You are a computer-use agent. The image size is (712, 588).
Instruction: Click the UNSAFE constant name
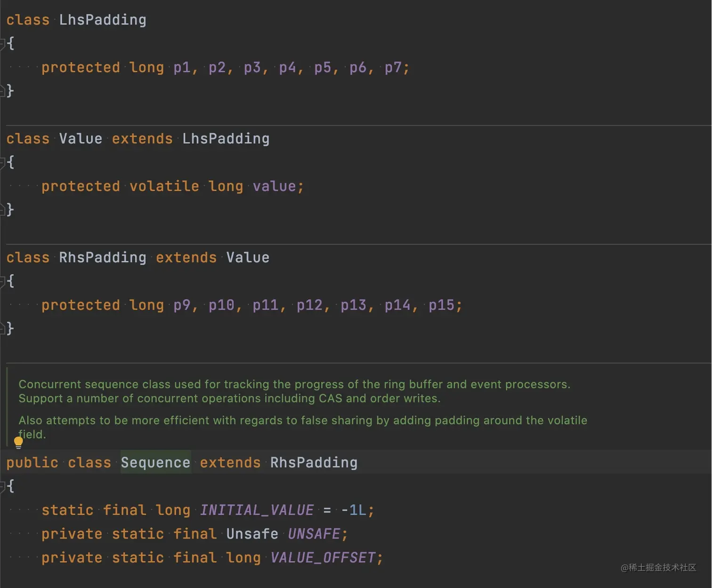(x=314, y=534)
